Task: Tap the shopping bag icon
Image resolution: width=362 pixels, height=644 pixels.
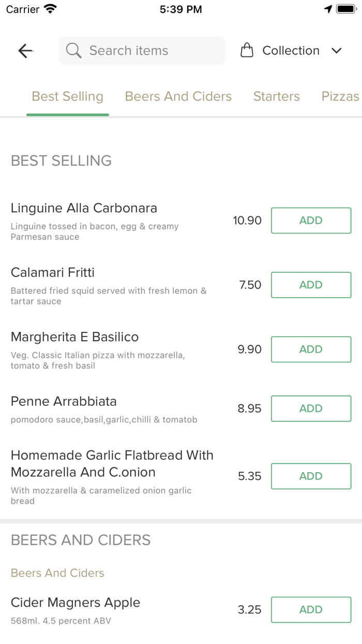Action: coord(247,51)
